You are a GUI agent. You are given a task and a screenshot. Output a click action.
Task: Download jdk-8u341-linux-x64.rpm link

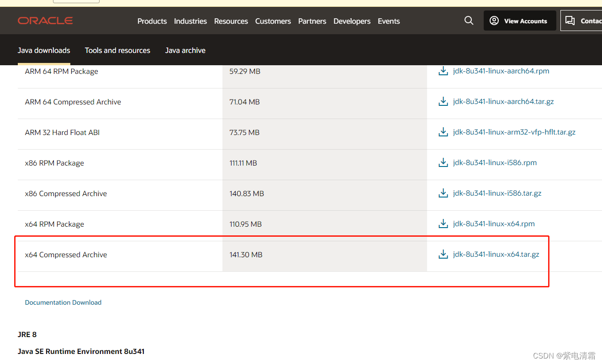pyautogui.click(x=494, y=224)
